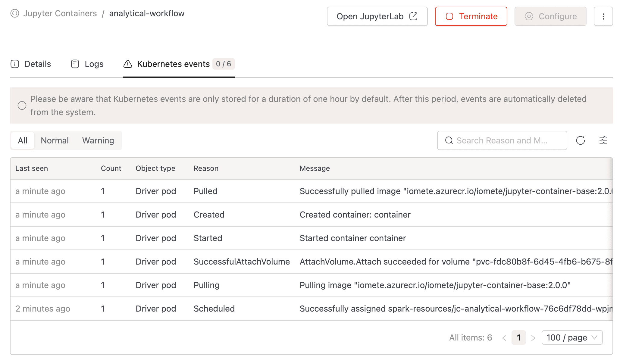Filter events by Warning type
This screenshot has width=620, height=364.
(98, 140)
